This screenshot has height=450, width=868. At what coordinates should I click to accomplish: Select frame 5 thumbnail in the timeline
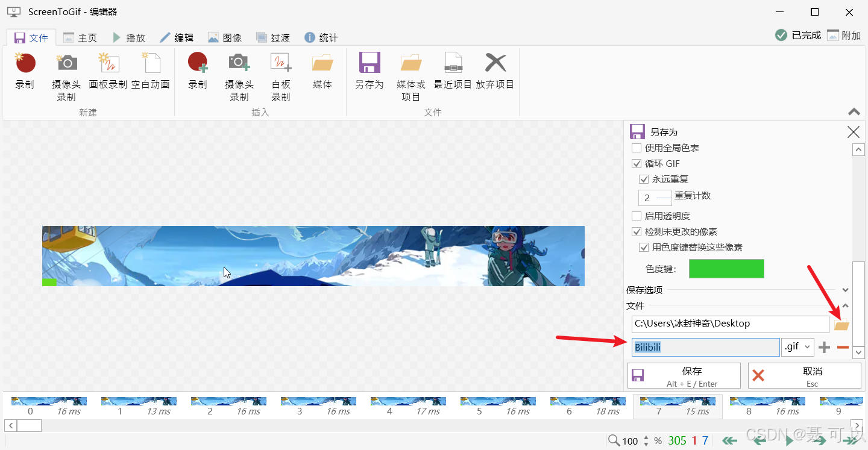[498, 406]
